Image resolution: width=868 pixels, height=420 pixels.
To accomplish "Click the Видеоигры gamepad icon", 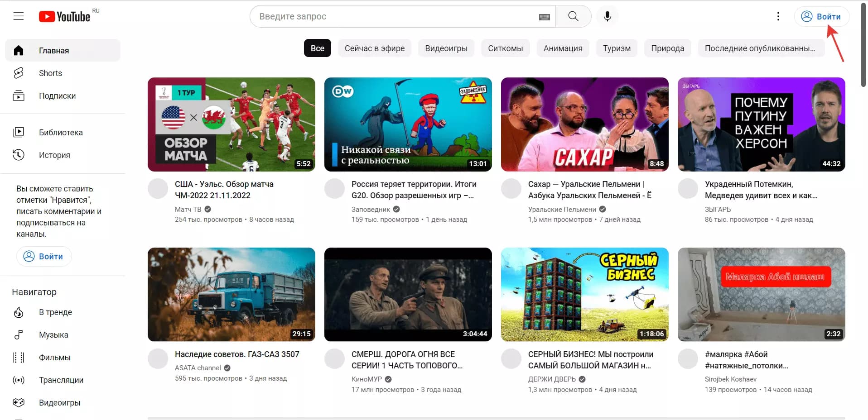I will coord(19,402).
